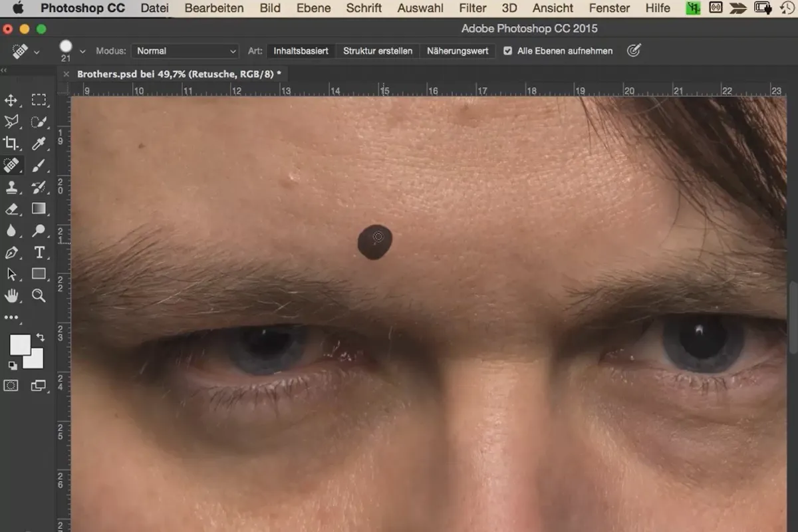Select 'Näherungswert' healing type
This screenshot has width=798, height=532.
click(458, 51)
